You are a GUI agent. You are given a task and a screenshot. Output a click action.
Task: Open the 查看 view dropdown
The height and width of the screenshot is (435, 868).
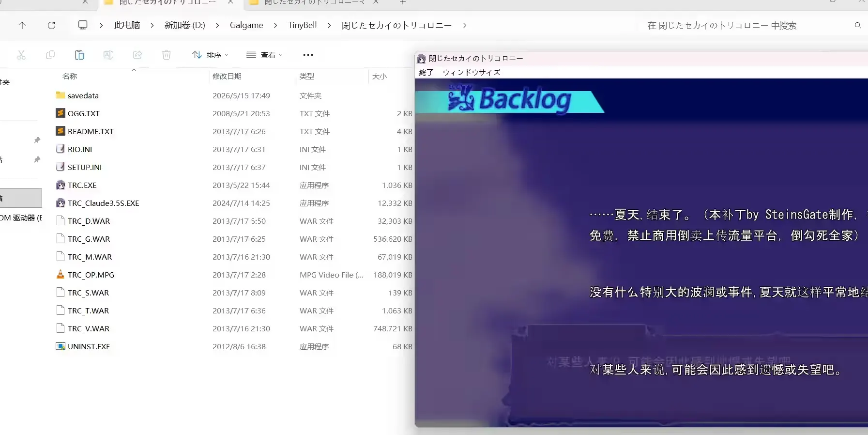(x=264, y=55)
